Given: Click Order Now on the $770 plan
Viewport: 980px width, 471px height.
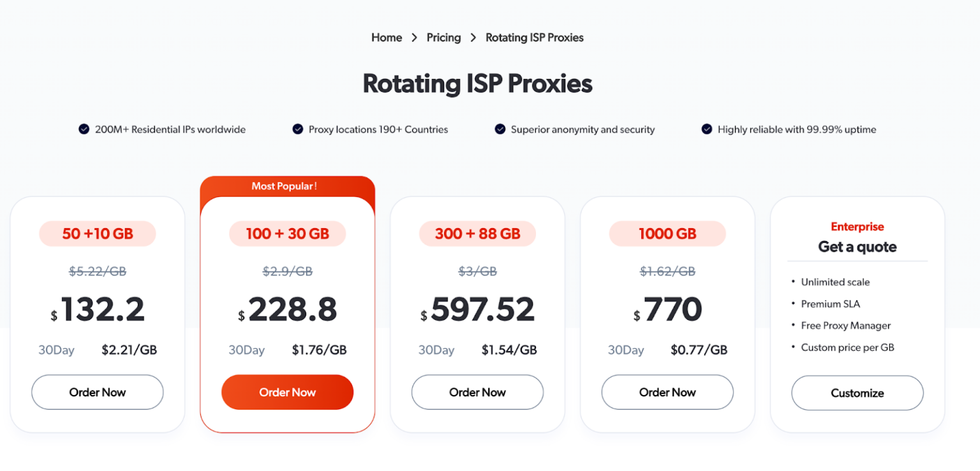Looking at the screenshot, I should click(x=667, y=392).
